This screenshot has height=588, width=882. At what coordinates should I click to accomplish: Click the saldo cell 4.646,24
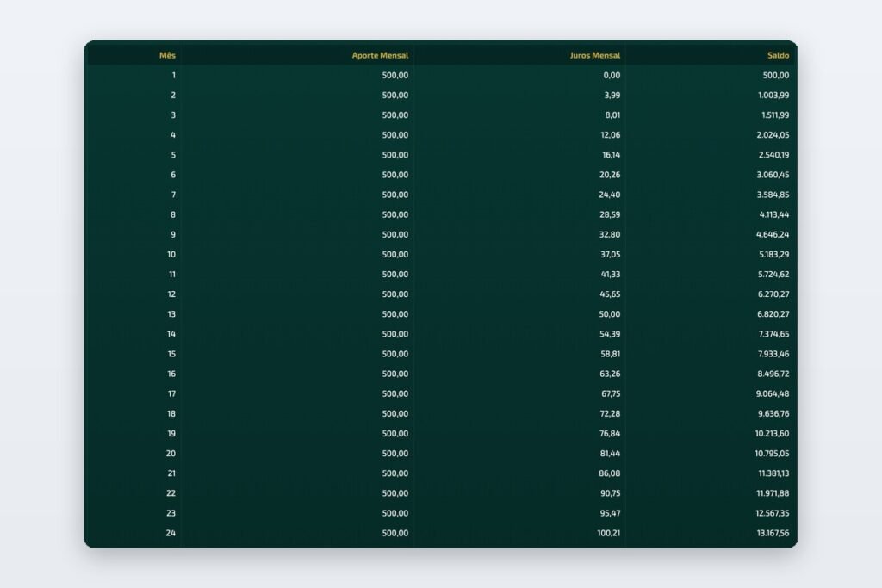[x=773, y=234]
